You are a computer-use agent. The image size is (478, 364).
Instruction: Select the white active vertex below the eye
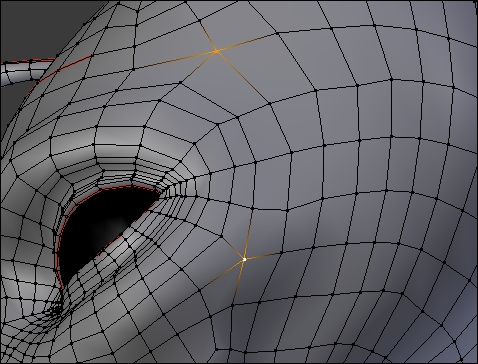pos(244,259)
